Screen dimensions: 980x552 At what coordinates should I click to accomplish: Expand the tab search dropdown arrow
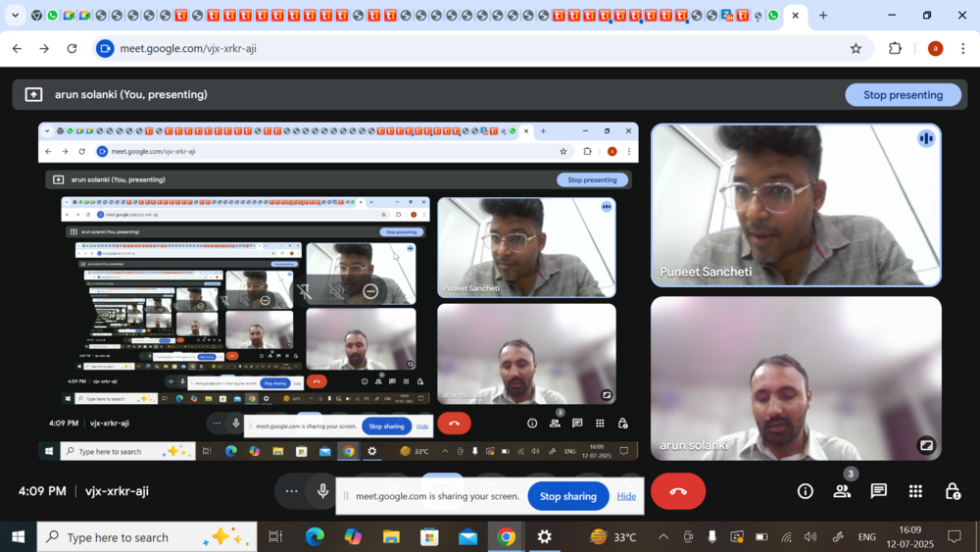pyautogui.click(x=15, y=16)
